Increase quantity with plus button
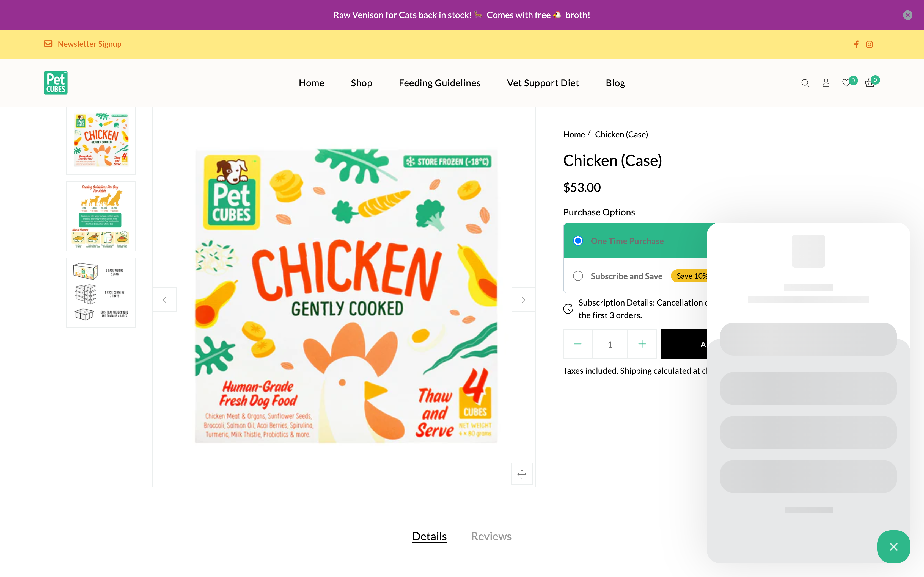This screenshot has height=577, width=924. [642, 344]
